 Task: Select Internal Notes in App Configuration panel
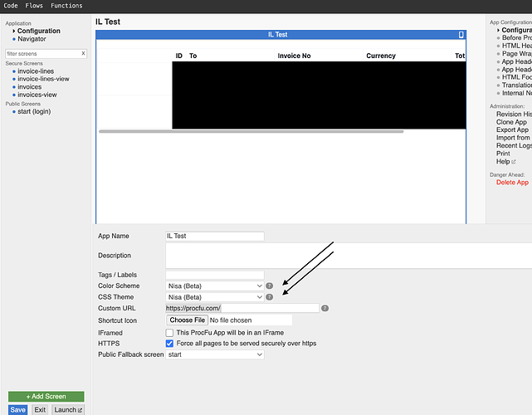517,93
